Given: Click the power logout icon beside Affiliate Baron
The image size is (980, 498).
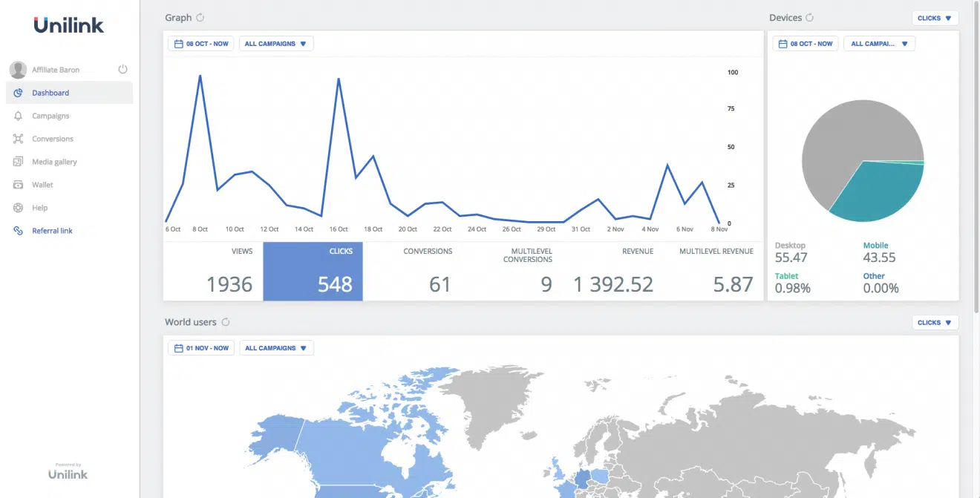Looking at the screenshot, I should pos(123,70).
